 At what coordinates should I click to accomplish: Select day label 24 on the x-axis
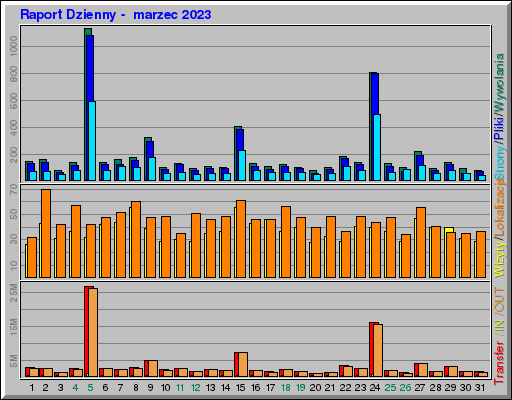375,388
